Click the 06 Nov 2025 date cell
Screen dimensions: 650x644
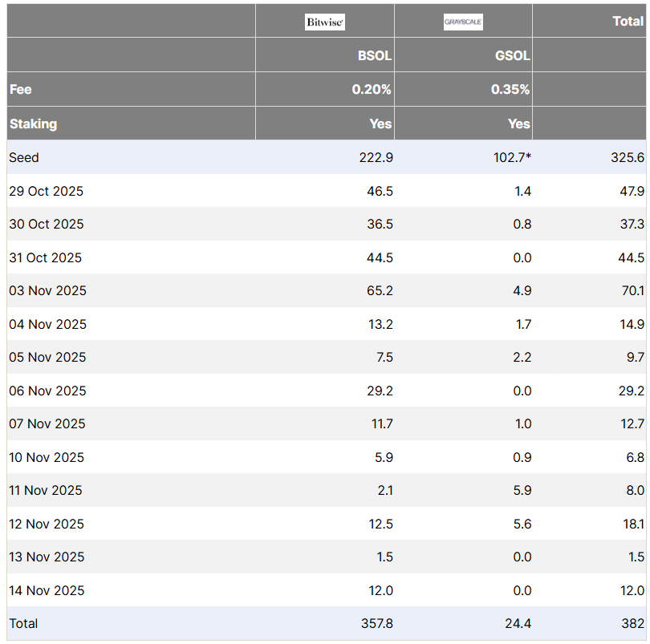tap(47, 391)
